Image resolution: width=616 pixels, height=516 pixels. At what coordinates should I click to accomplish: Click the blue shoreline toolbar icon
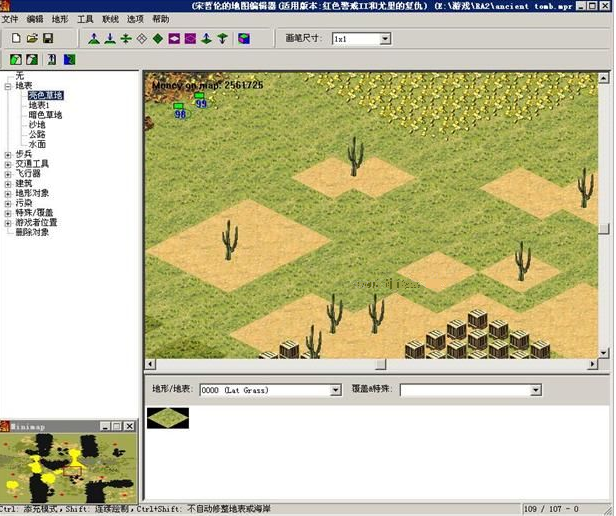coord(70,60)
